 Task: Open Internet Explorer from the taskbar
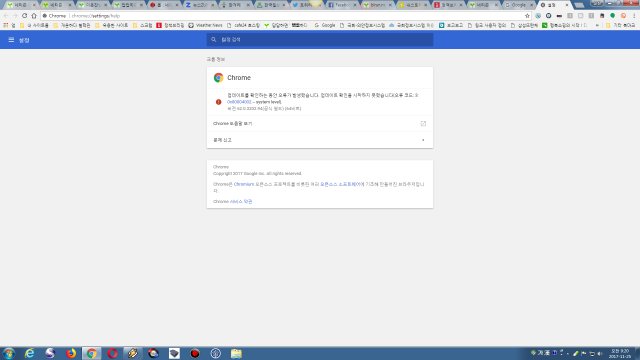pos(29,353)
